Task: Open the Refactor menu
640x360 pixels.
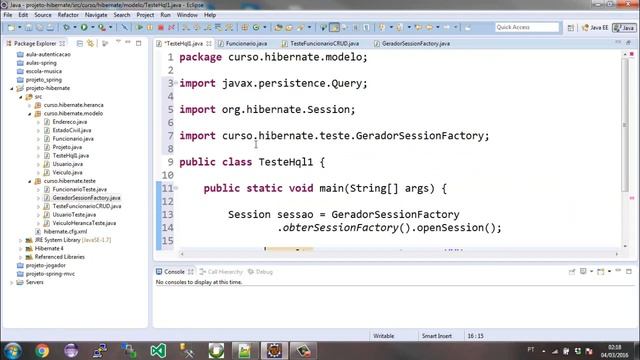Action: pos(68,15)
